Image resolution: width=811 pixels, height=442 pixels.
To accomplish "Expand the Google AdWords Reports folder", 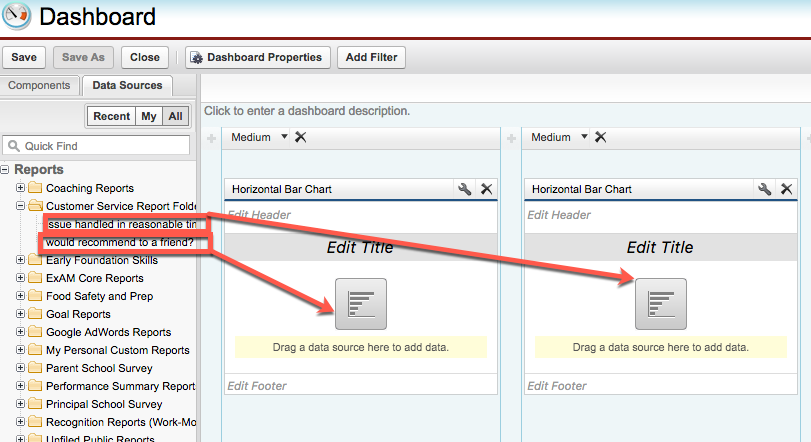I will (x=20, y=331).
